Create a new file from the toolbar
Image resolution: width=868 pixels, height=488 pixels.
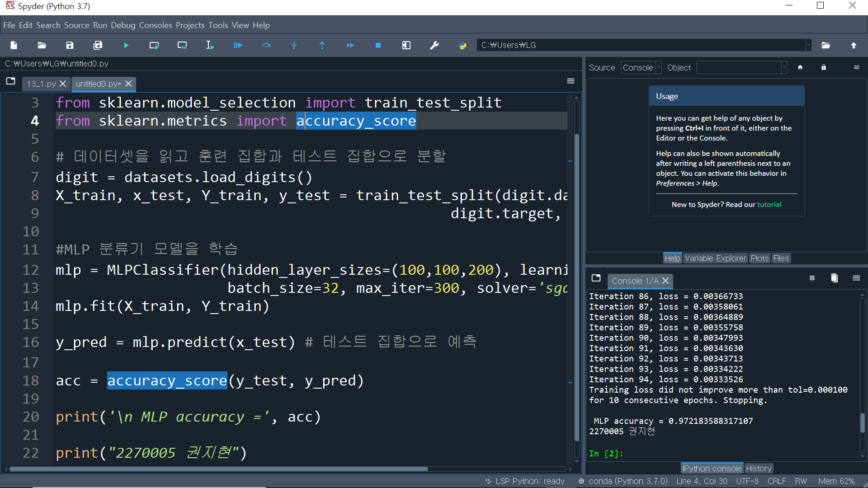[14, 45]
